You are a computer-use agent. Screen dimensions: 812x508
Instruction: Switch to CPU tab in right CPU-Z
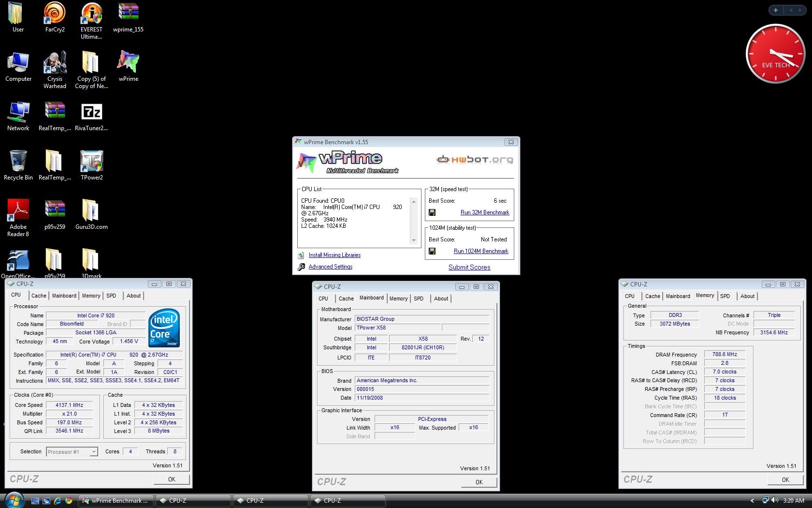click(x=630, y=296)
